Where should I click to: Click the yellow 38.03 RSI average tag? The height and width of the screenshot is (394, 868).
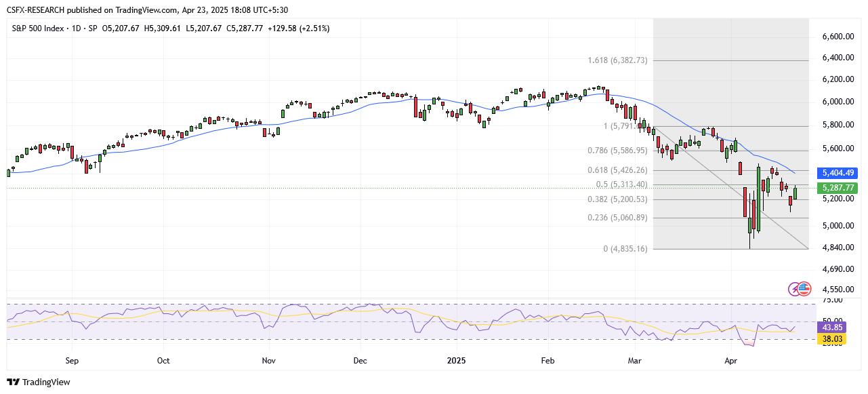pos(832,338)
